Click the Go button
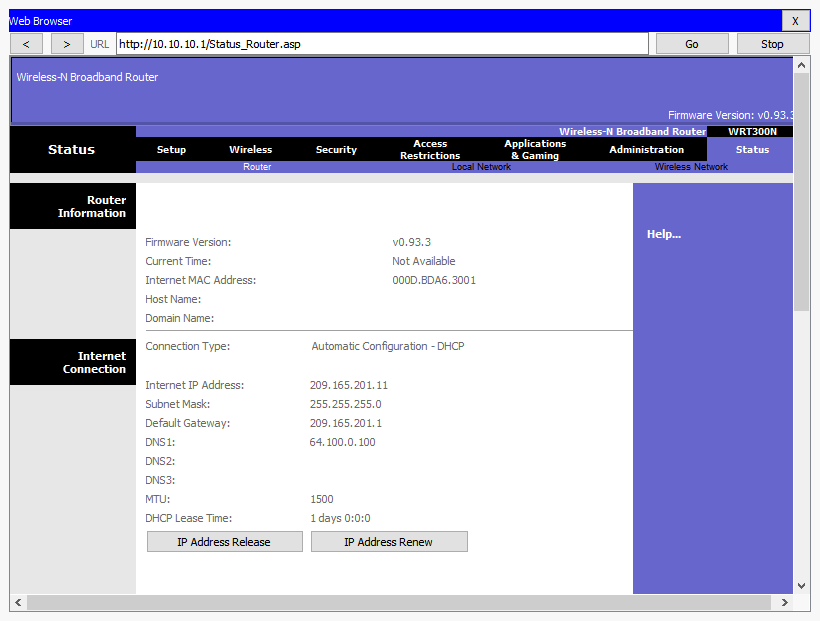The image size is (820, 621). (x=692, y=44)
